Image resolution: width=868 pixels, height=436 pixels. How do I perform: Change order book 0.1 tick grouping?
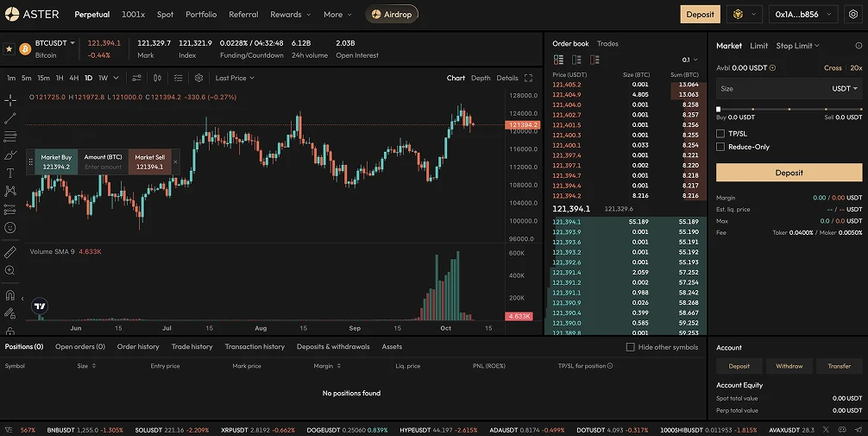tap(689, 60)
